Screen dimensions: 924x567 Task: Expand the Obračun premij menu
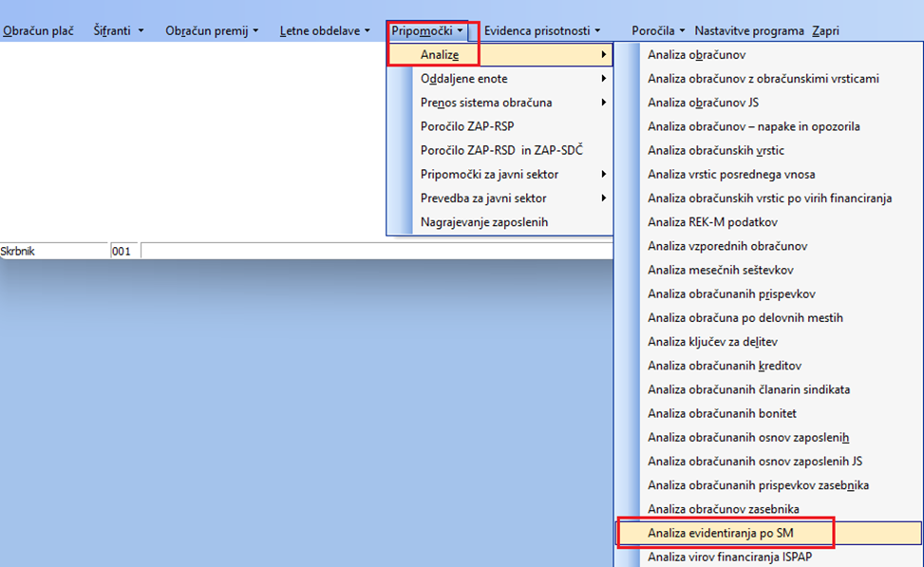click(x=212, y=30)
